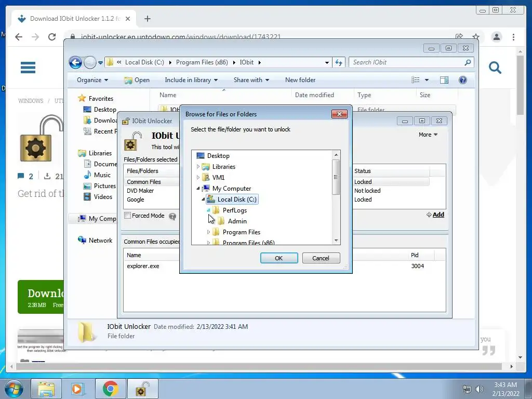Screen dimensions: 532x399
Task: Toggle the preview pane icon in Explorer
Action: tap(444, 80)
